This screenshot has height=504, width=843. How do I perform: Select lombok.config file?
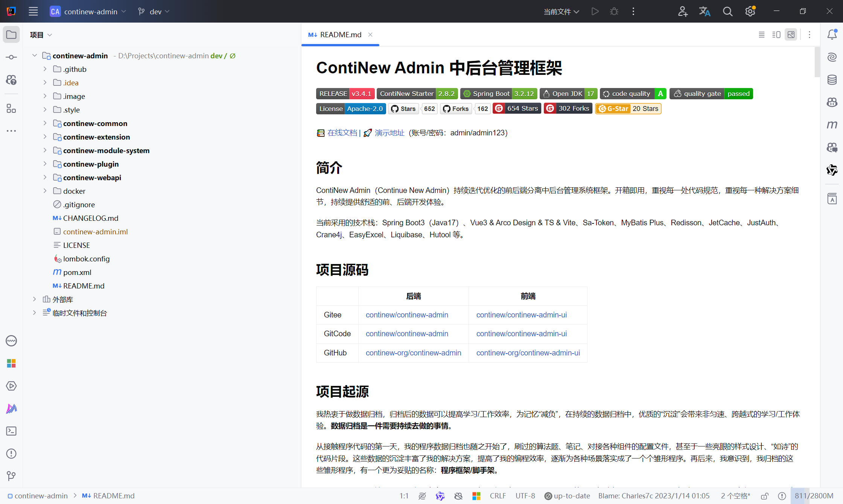(x=86, y=258)
